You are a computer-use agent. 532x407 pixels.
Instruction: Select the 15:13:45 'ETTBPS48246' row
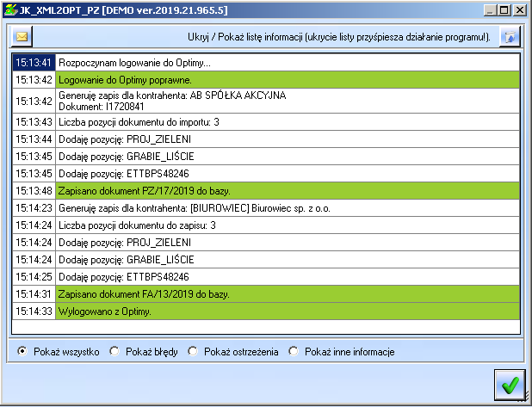coord(266,174)
